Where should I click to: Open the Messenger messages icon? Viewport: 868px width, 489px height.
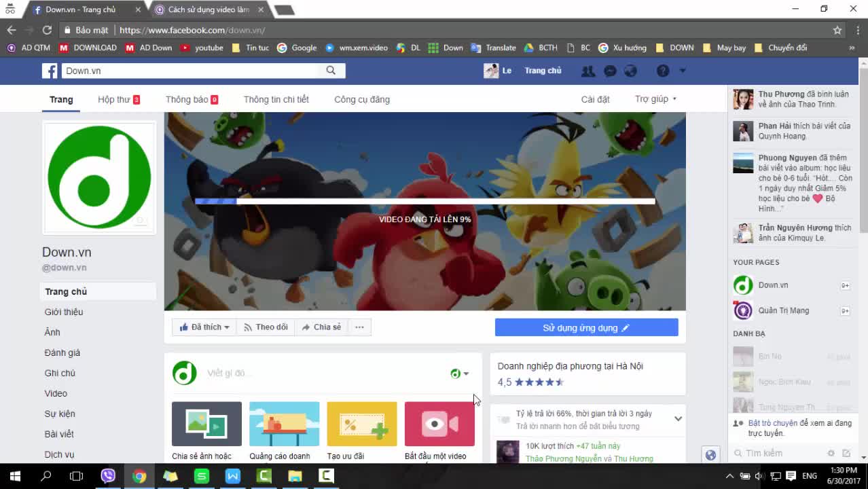coord(610,71)
